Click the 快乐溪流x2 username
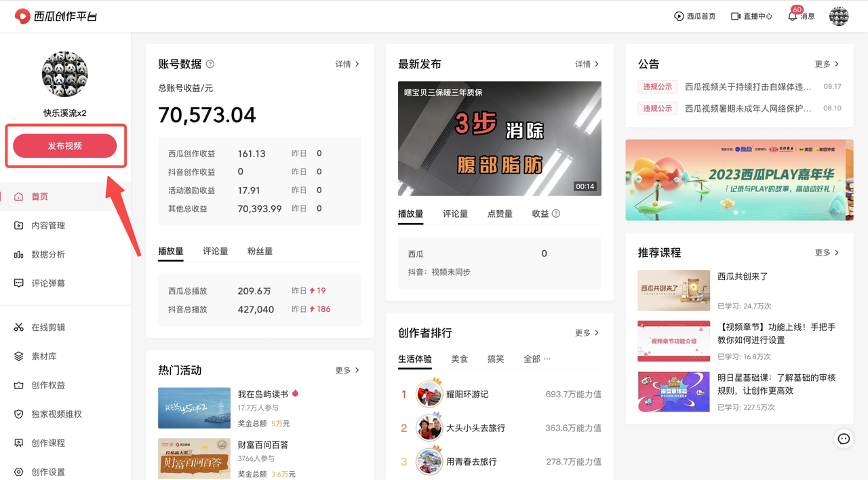Screen dimensions: 868x480 click(x=65, y=113)
